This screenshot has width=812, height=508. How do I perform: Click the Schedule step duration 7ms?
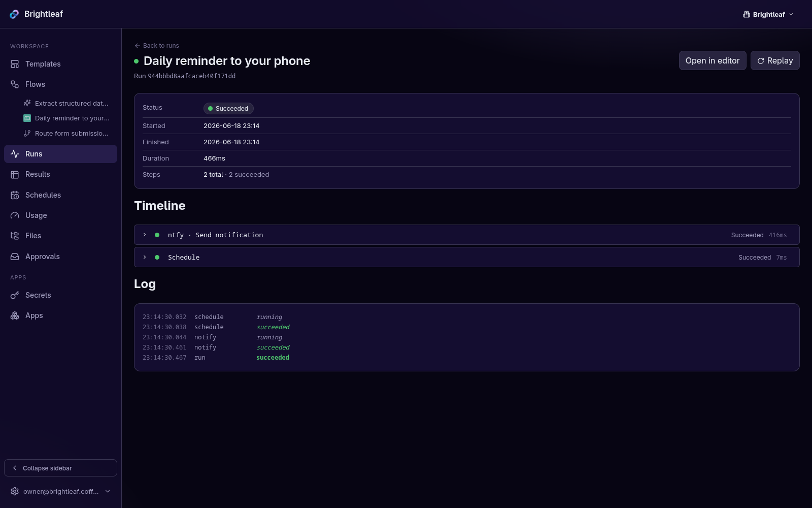pyautogui.click(x=782, y=258)
